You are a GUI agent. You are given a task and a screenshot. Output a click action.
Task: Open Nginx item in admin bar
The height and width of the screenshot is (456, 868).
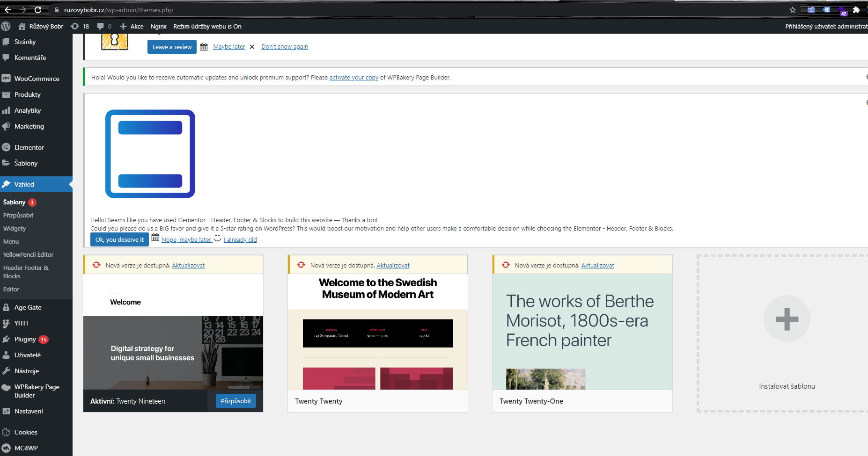coord(158,26)
